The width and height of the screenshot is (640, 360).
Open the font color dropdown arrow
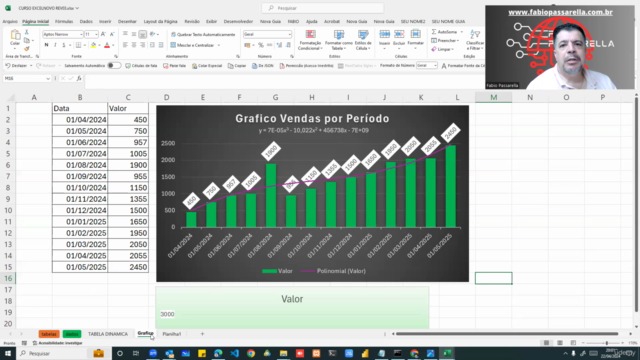[113, 45]
